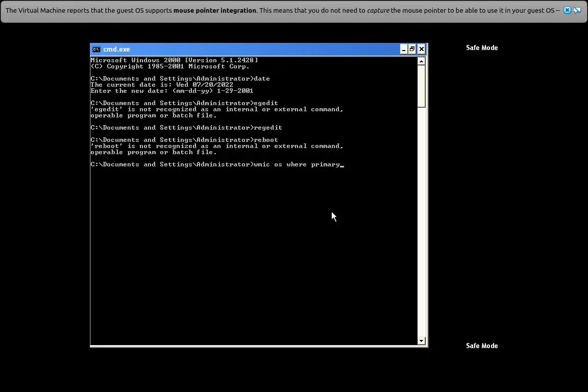The height and width of the screenshot is (392, 588).
Task: Click the vertical scrollbar thumb in cmd.exe
Action: [421, 86]
